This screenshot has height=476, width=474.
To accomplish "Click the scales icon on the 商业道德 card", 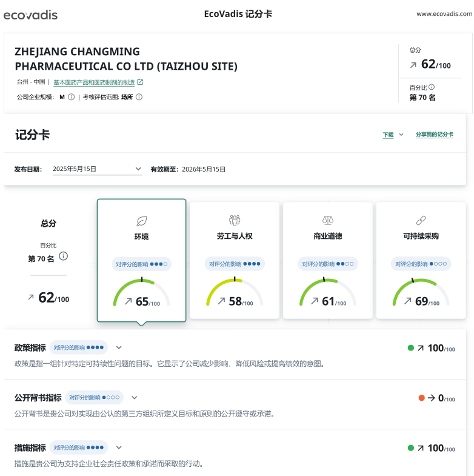I will point(328,220).
